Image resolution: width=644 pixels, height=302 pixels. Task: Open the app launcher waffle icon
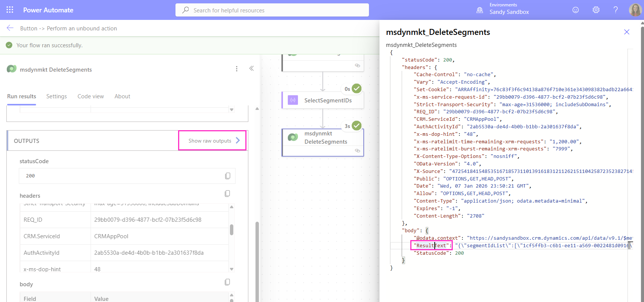(x=10, y=10)
